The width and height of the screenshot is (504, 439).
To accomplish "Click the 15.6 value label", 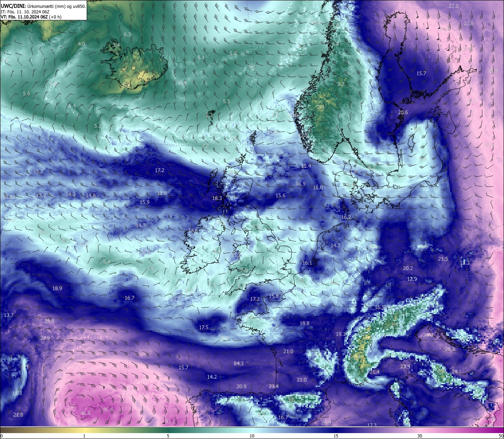I will [x=280, y=195].
